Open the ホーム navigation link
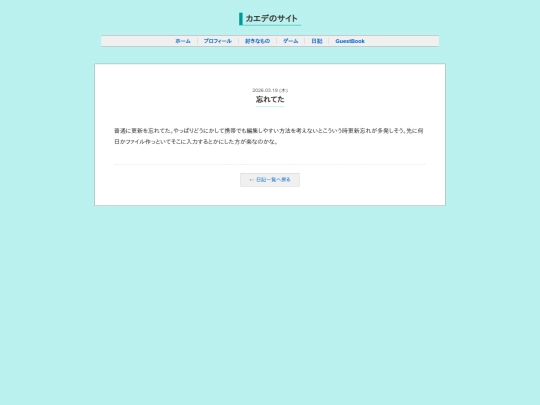This screenshot has height=405, width=540. tap(183, 41)
